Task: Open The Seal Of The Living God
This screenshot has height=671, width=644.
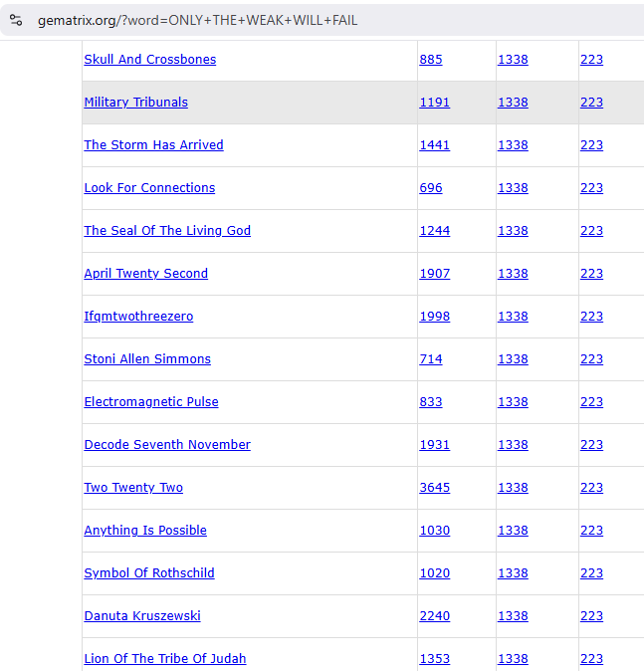Action: [x=167, y=231]
